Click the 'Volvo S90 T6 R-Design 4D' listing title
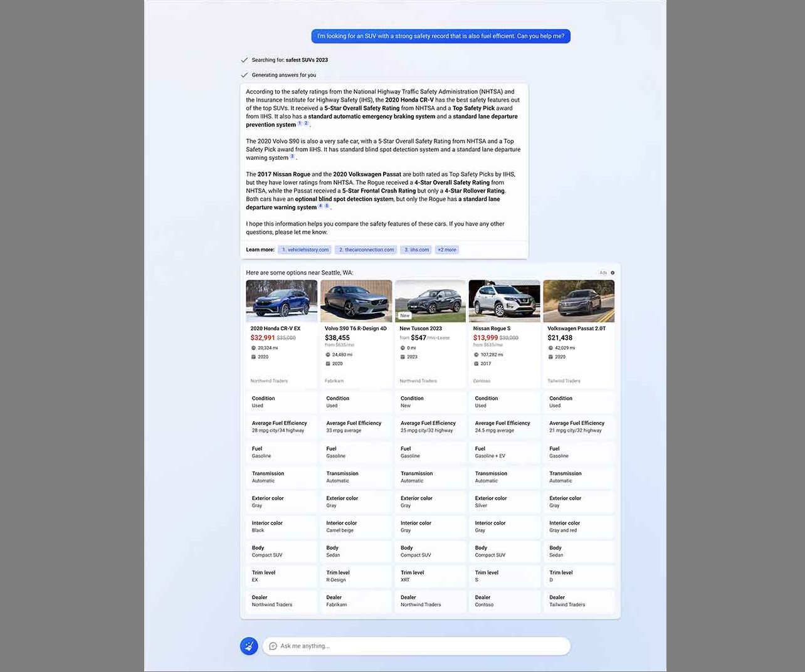This screenshot has height=672, width=805. (x=355, y=328)
